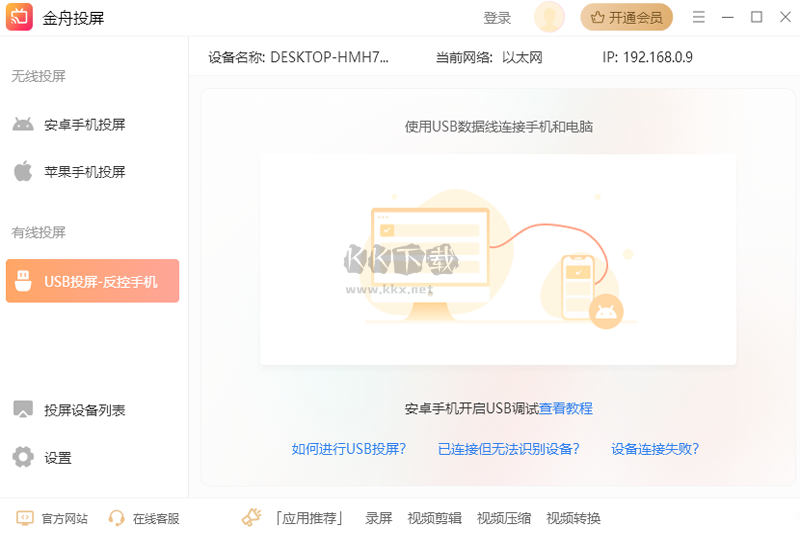This screenshot has height=533, width=800.
Task: Click the settings gear icon
Action: click(23, 457)
